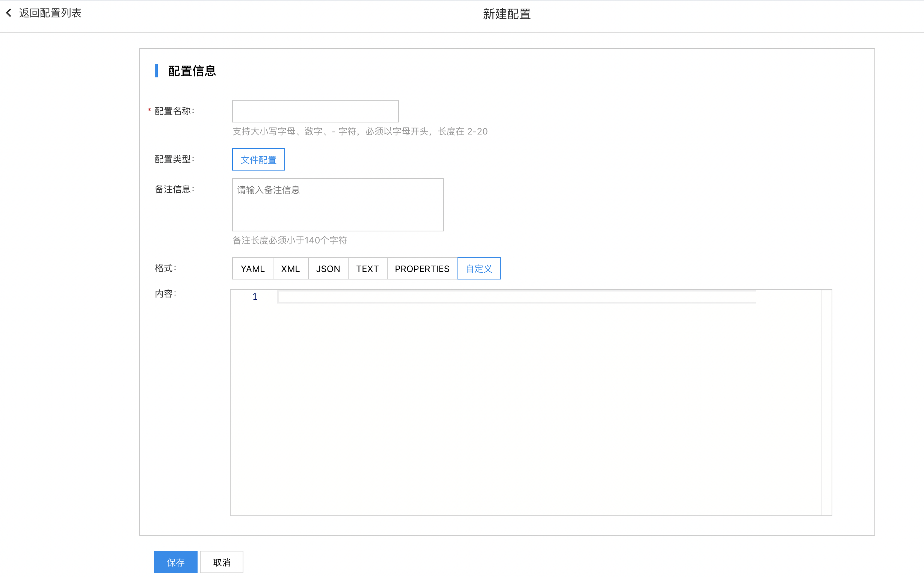Viewport: 924px width, 577px height.
Task: Click the name rule hint text
Action: point(360,131)
